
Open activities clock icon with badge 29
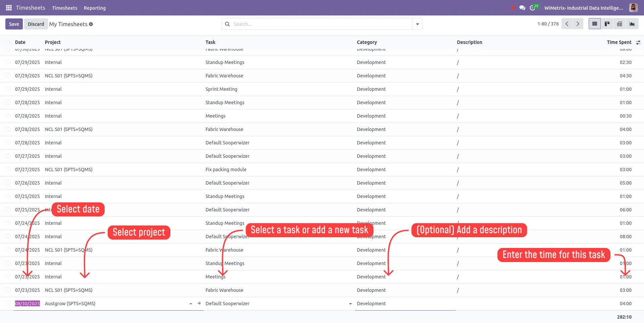533,8
